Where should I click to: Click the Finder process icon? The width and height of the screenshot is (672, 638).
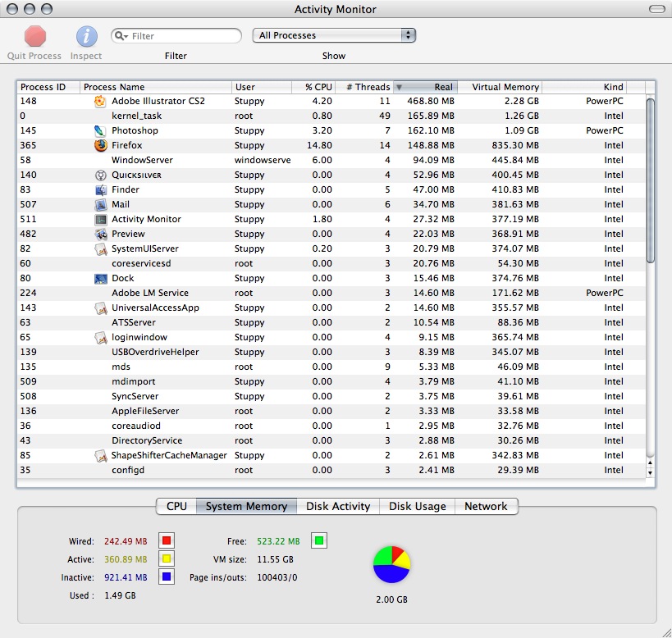[100, 189]
